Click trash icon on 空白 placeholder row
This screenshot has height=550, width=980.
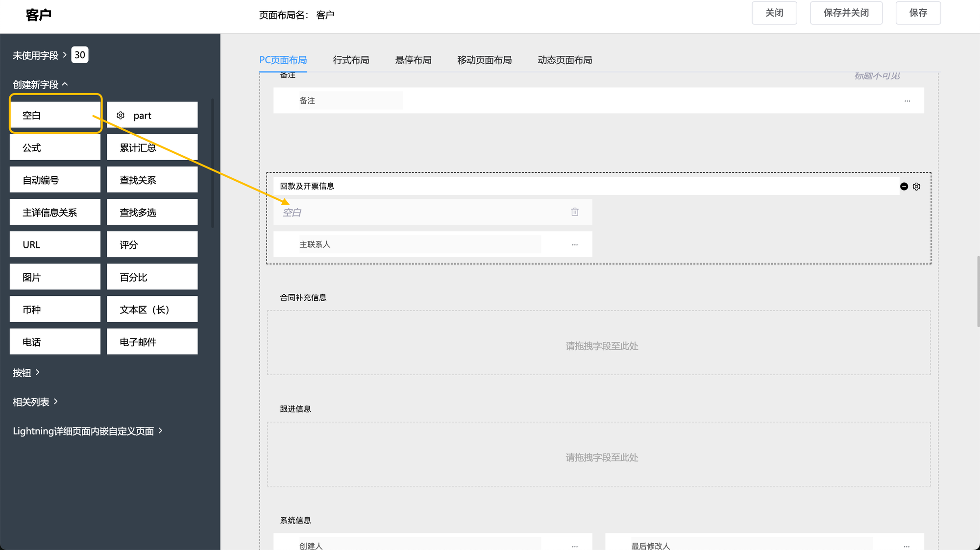pyautogui.click(x=575, y=212)
